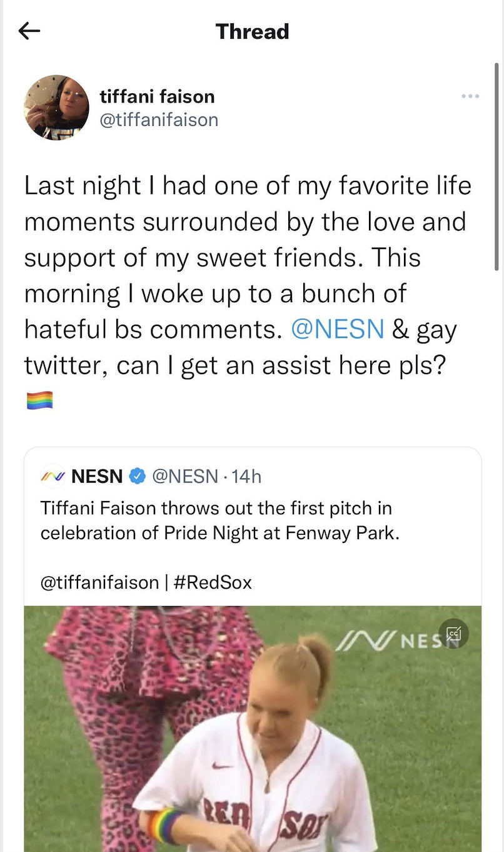
Task: Open tiffani faison's profile avatar
Action: [x=56, y=108]
